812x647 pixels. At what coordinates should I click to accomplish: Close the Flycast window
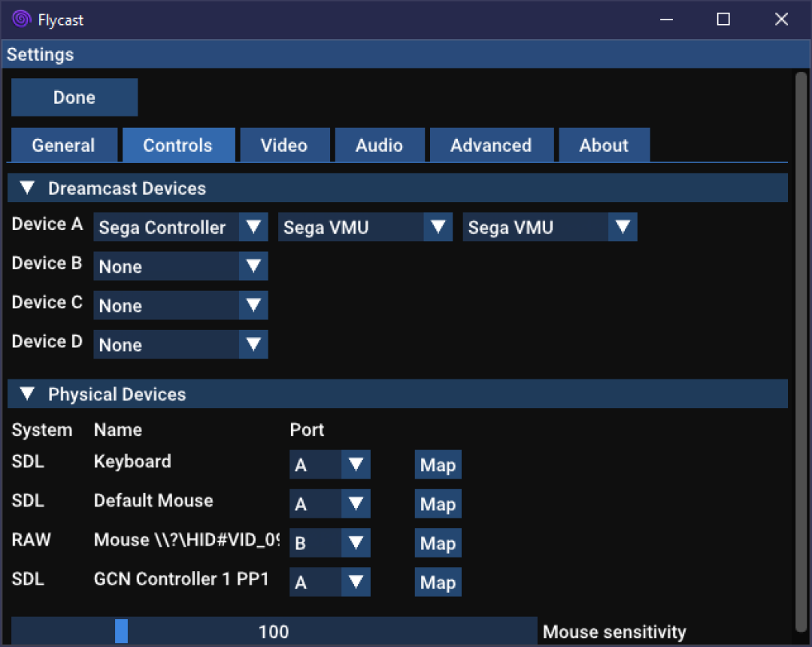tap(781, 20)
